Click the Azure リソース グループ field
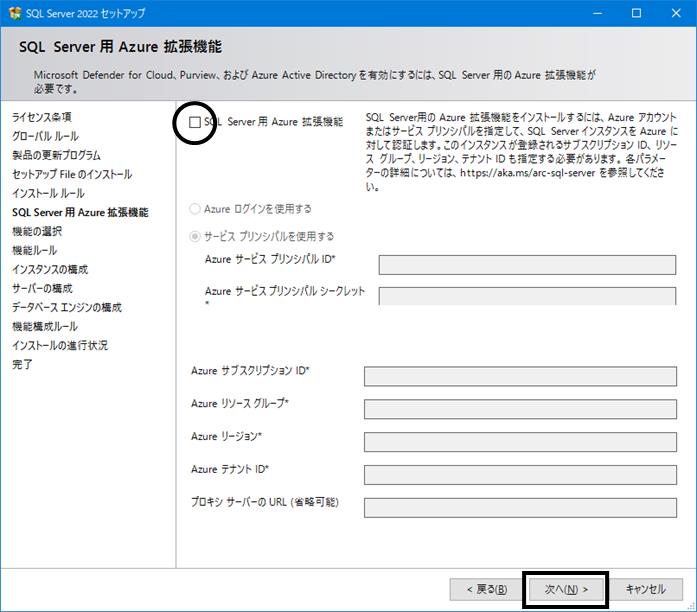 520,409
